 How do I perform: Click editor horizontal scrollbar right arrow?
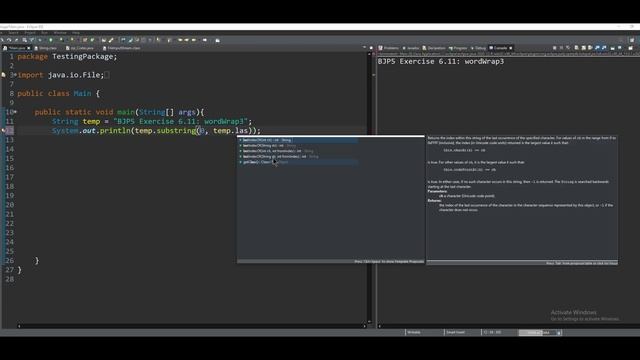pos(364,326)
